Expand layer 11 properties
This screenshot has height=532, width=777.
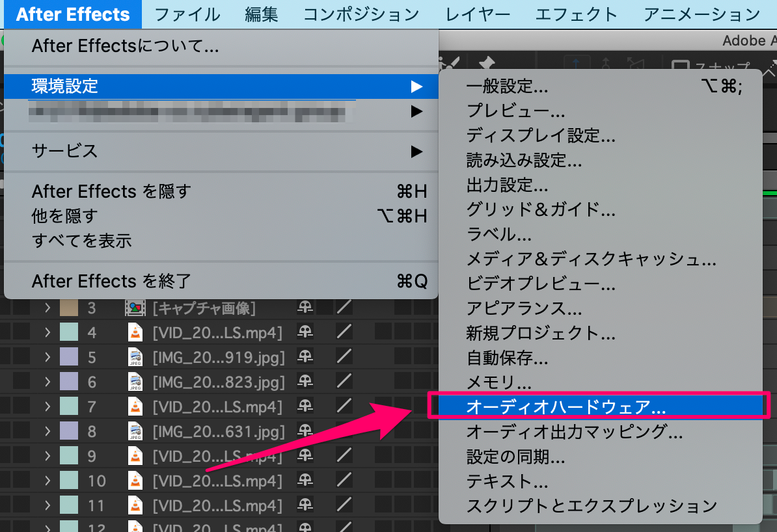(x=48, y=505)
